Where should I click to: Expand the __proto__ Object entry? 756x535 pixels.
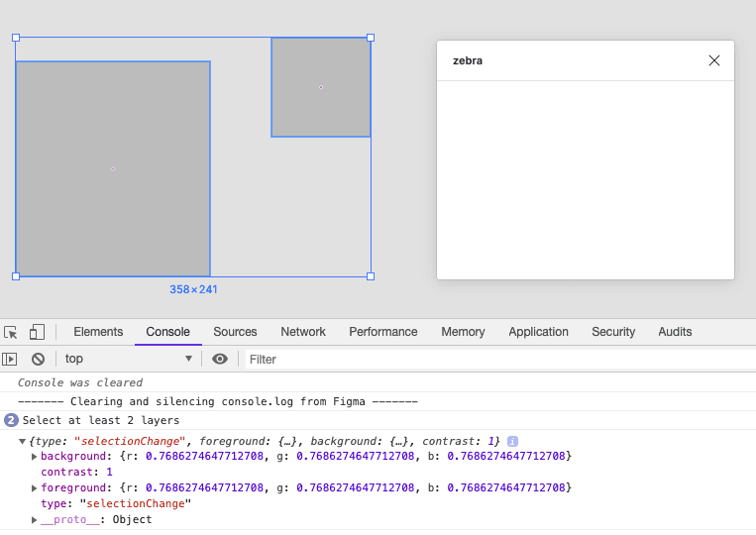[34, 519]
